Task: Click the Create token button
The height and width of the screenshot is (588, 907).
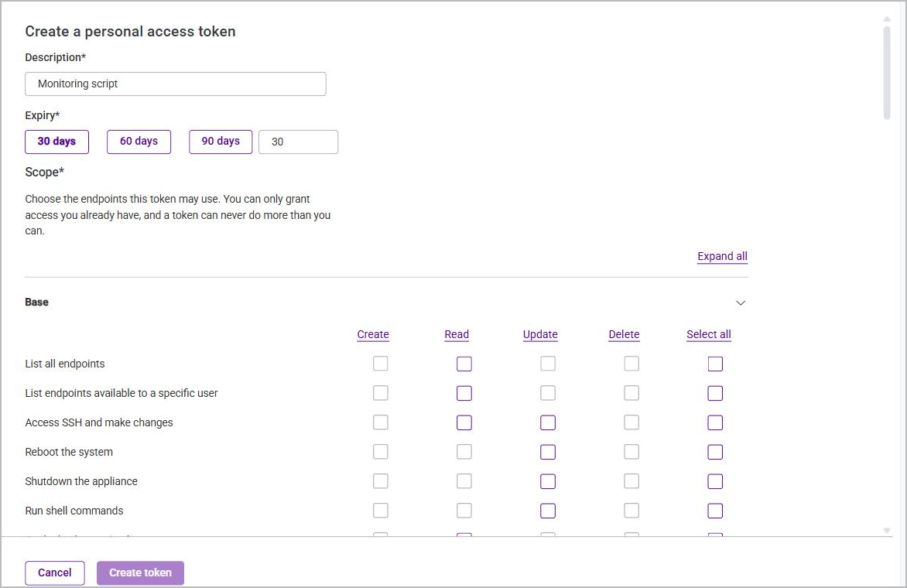Action: pyautogui.click(x=141, y=573)
